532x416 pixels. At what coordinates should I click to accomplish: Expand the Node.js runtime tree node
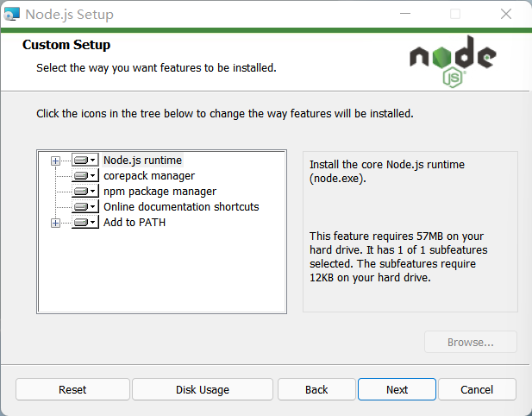(x=56, y=160)
